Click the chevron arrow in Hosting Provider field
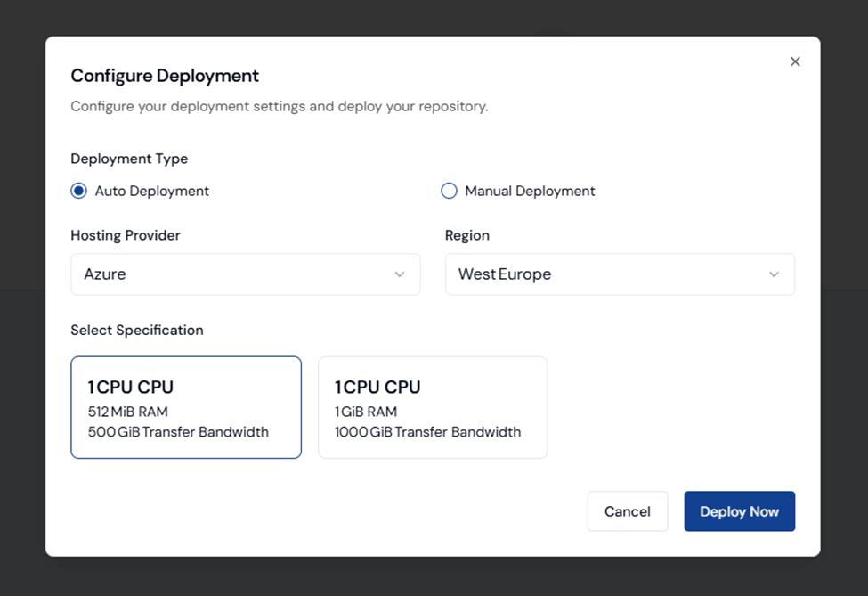 400,274
